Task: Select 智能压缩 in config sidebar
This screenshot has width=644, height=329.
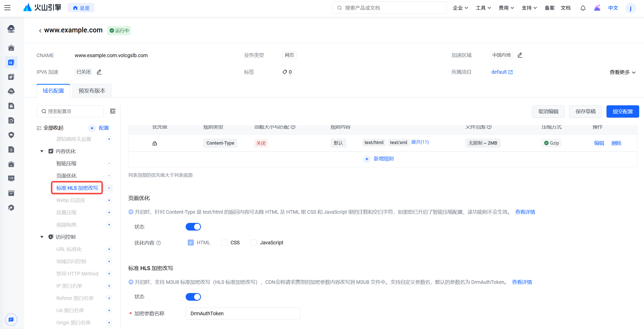Action: click(x=66, y=163)
